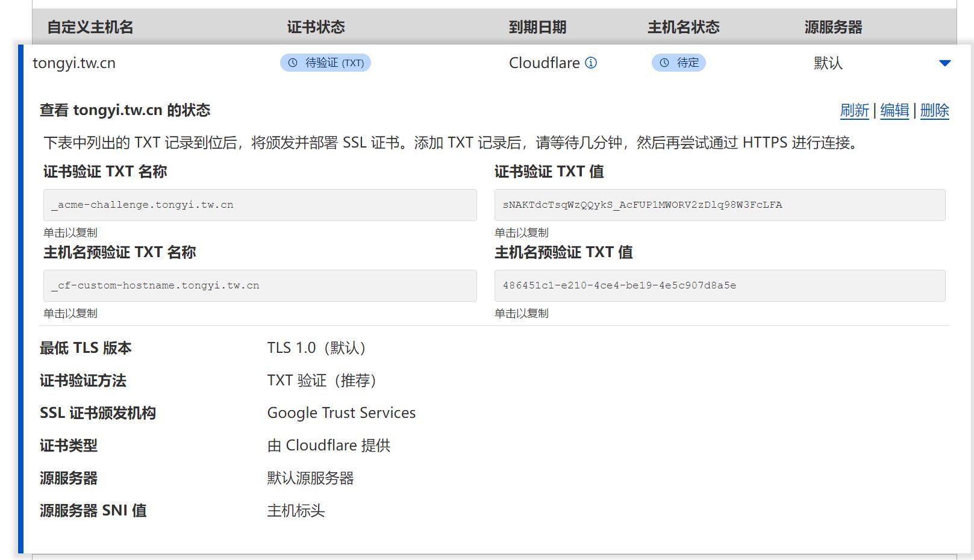974x560 pixels.
Task: Select the 待验证 (TXT) certificate status badge
Action: tap(325, 62)
